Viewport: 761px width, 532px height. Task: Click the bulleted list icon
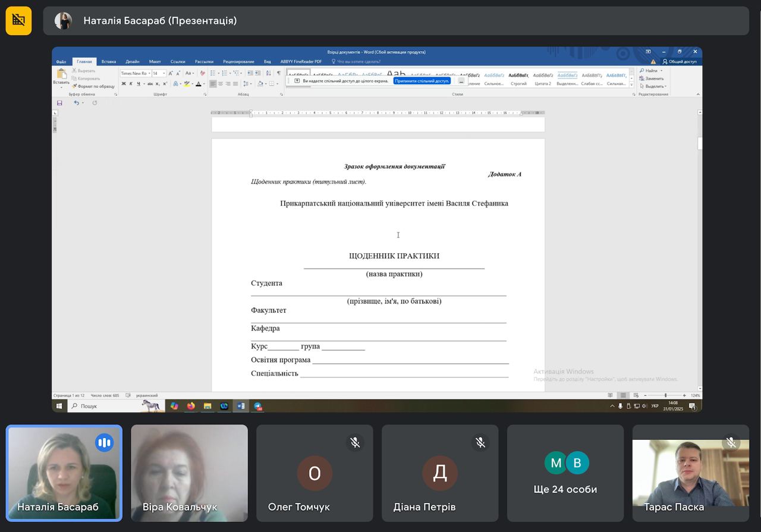coord(213,73)
